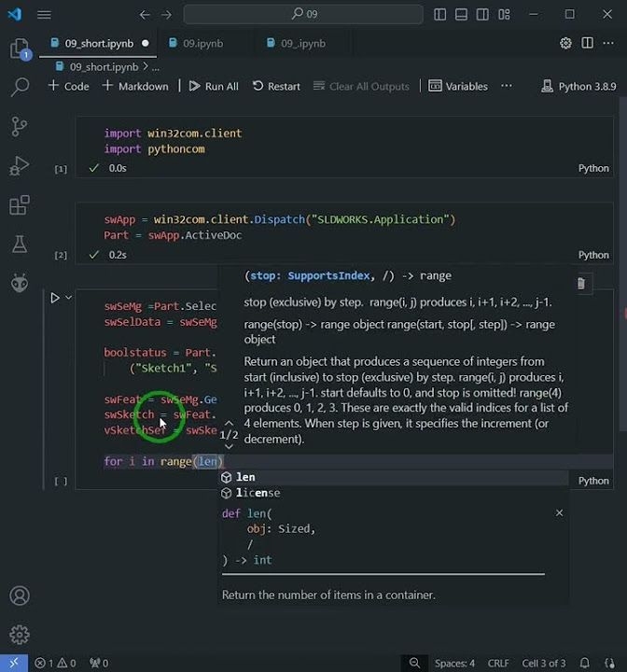Add a new Code cell
Screen dimensions: 627x672
pyautogui.click(x=68, y=86)
